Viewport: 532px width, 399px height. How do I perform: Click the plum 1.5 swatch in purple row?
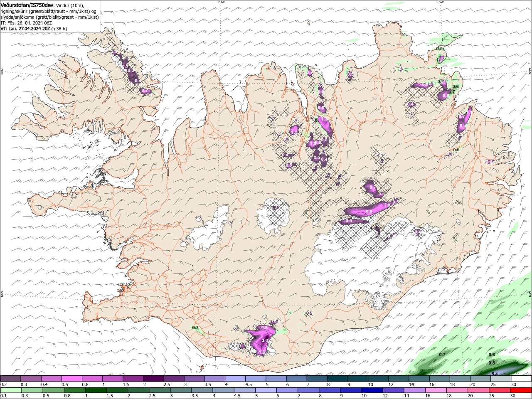pos(133,378)
